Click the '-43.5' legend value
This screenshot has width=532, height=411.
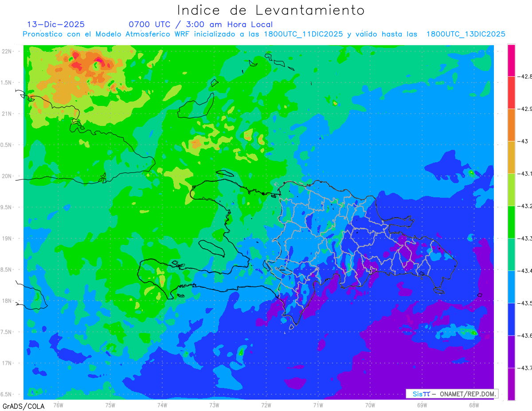525,303
